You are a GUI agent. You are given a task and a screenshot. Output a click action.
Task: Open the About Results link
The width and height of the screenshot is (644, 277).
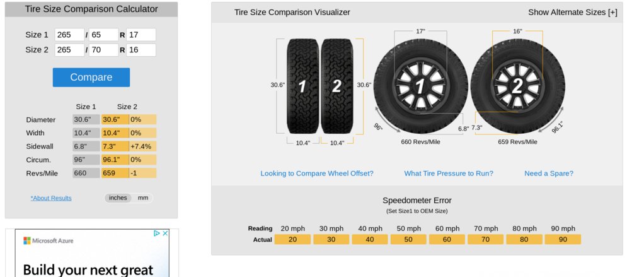51,198
